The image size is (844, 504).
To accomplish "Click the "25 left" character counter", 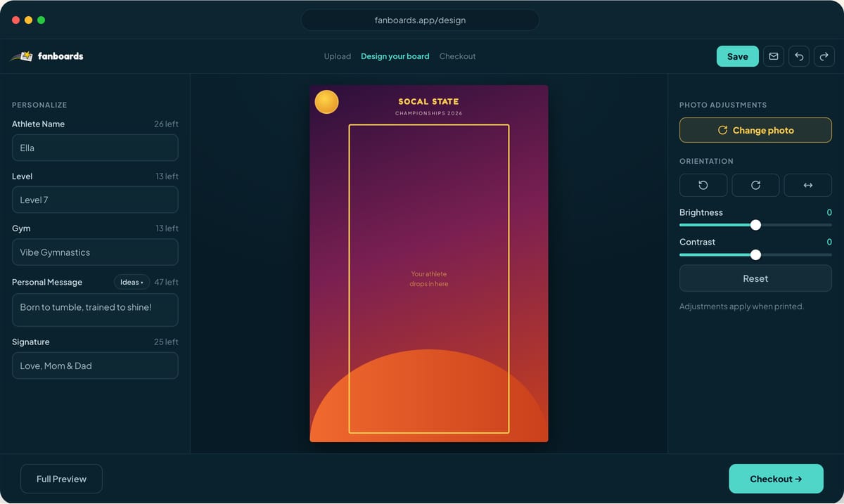I will click(x=166, y=342).
